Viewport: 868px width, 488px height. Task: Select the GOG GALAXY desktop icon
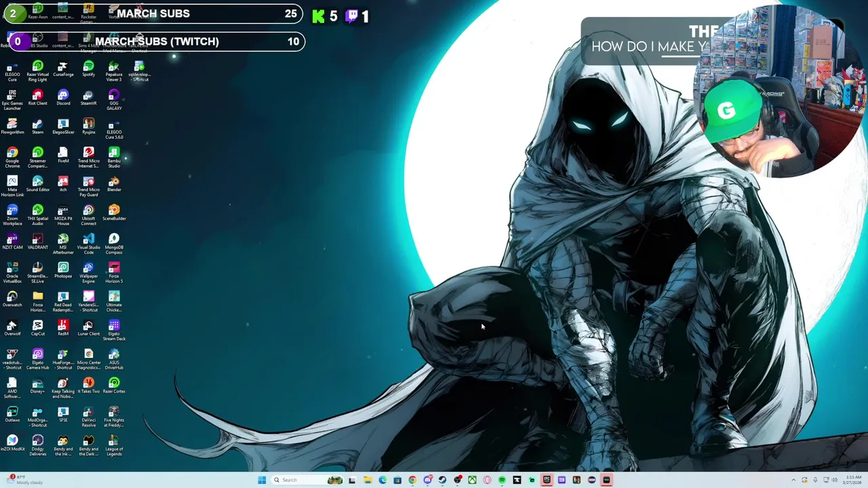point(114,100)
